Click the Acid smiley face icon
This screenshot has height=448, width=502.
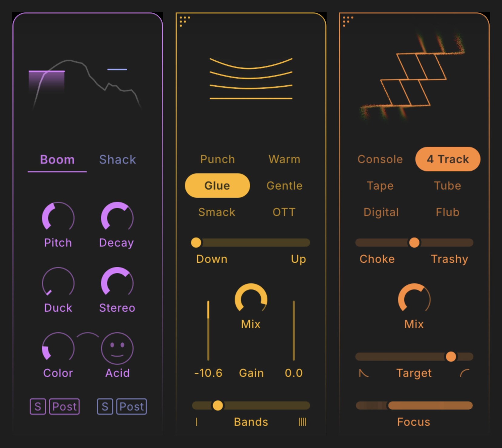pos(117,348)
